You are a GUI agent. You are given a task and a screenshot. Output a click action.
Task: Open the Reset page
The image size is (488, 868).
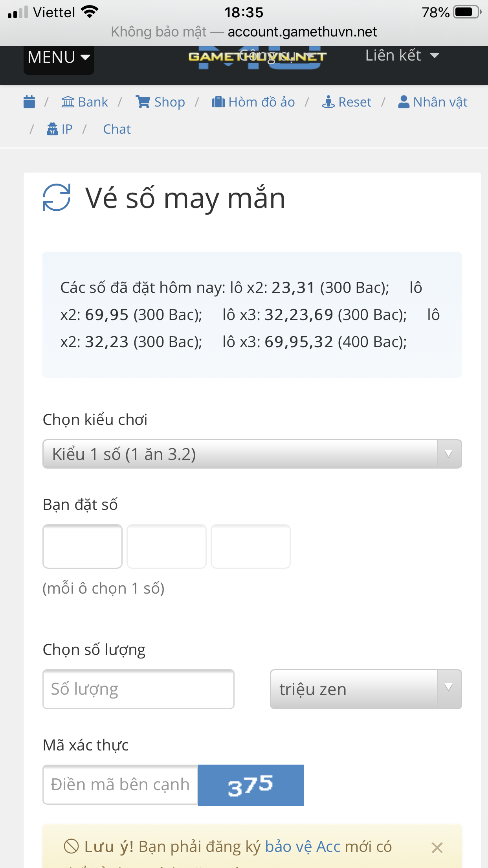(347, 102)
